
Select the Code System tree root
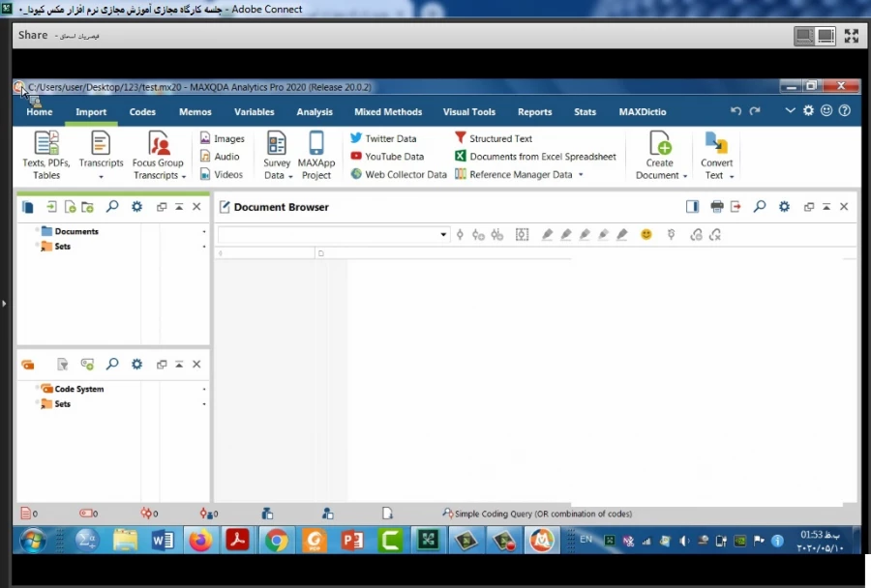[78, 389]
